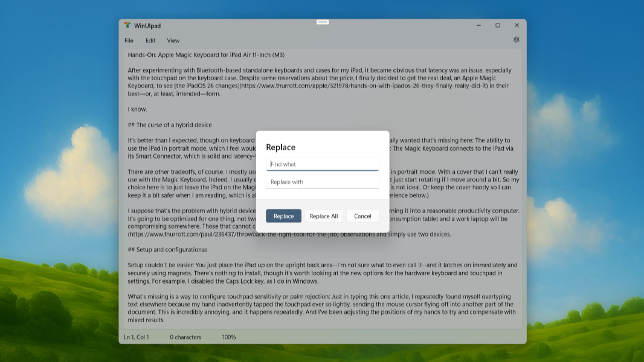Click the Ln 1, Col 1 status indicator

(137, 337)
